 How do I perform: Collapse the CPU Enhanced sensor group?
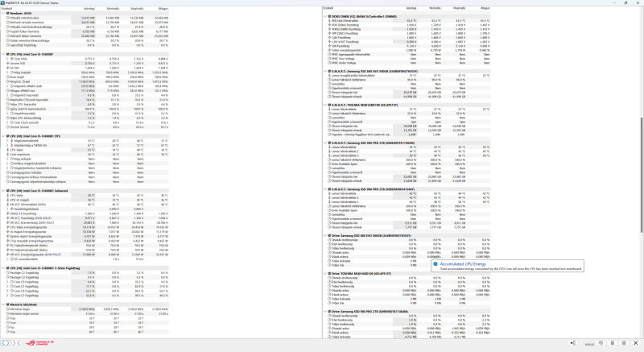click(3, 191)
